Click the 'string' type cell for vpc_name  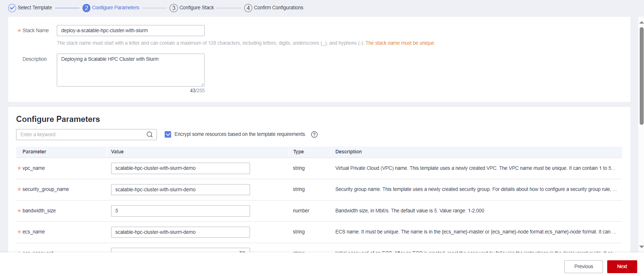pyautogui.click(x=299, y=168)
